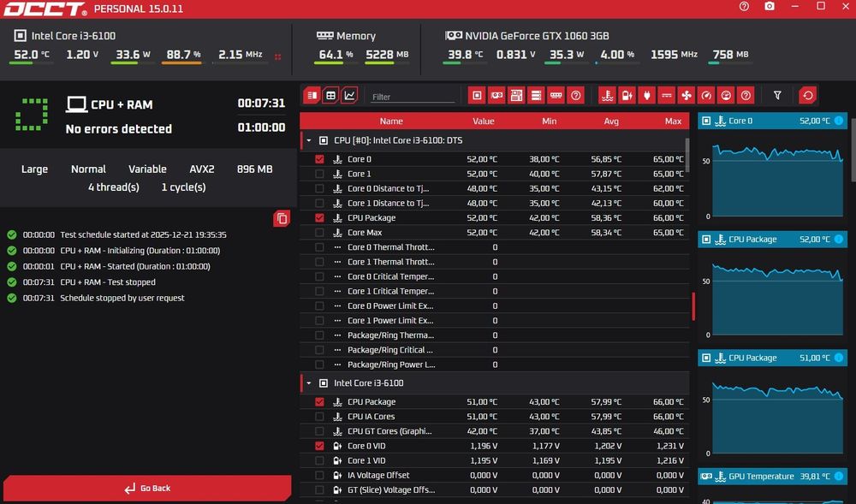Click the graph panel scrollbar on right edge
This screenshot has width=856, height=504.
click(x=853, y=150)
